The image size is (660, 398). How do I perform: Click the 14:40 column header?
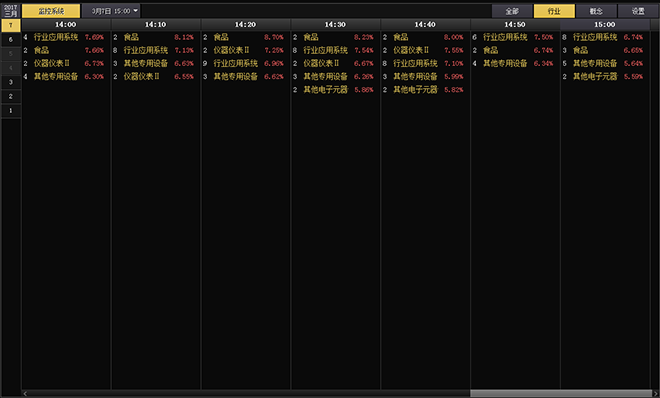(x=425, y=24)
